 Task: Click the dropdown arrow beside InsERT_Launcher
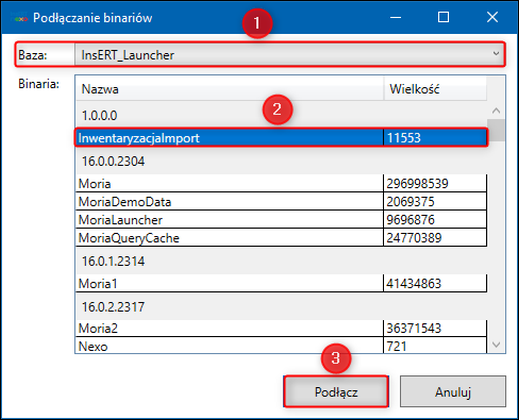(496, 54)
